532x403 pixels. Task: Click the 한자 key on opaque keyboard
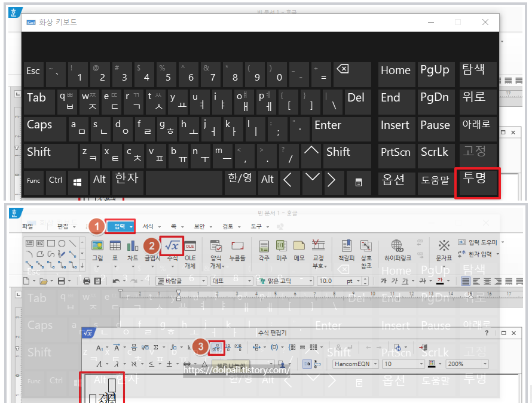tap(127, 183)
